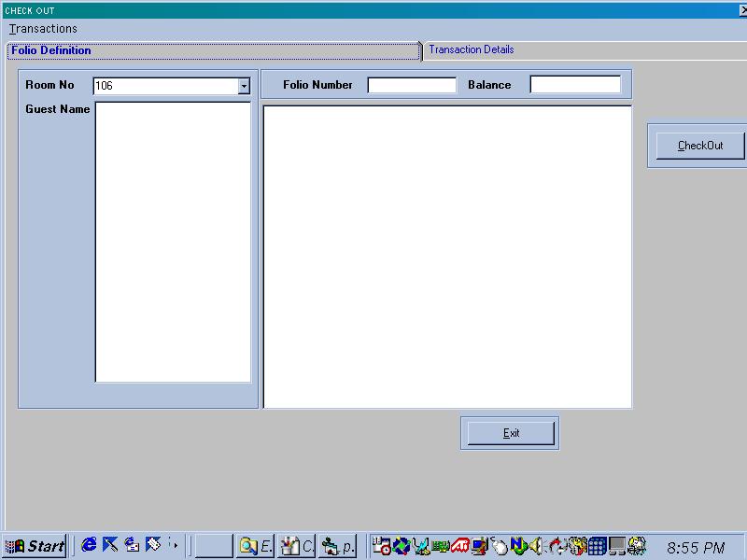The height and width of the screenshot is (560, 747).
Task: Close the CHECK OUT window
Action: point(742,10)
